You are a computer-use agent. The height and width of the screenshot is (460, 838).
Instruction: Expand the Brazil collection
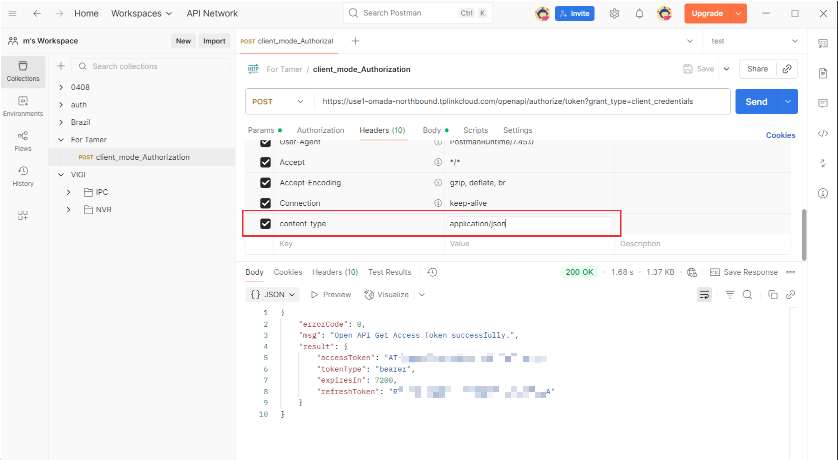coord(61,122)
